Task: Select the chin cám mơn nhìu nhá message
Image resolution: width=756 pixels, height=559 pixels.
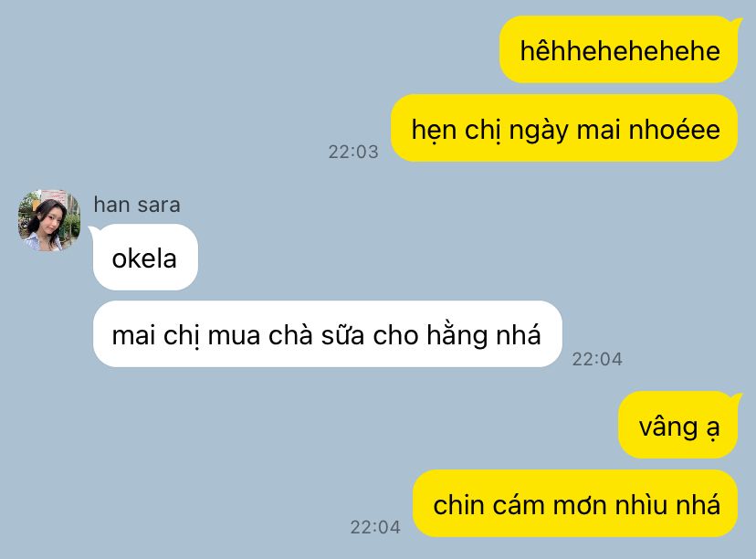Action: 575,503
